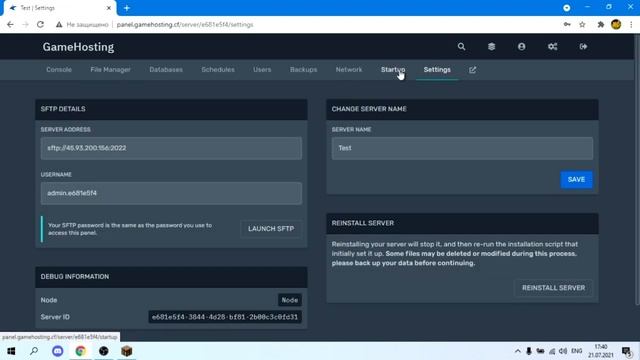Image resolution: width=640 pixels, height=360 pixels.
Task: Open the account profile icon
Action: pos(522,47)
